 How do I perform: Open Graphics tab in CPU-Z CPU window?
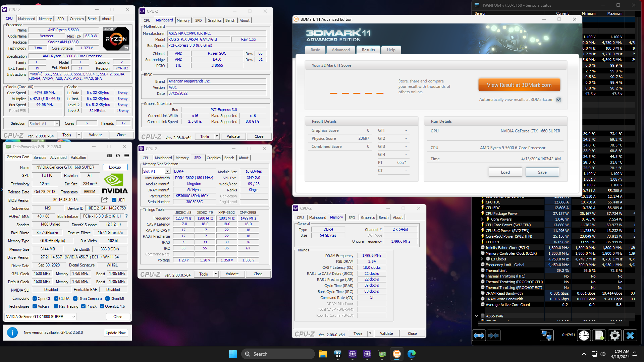pos(77,19)
